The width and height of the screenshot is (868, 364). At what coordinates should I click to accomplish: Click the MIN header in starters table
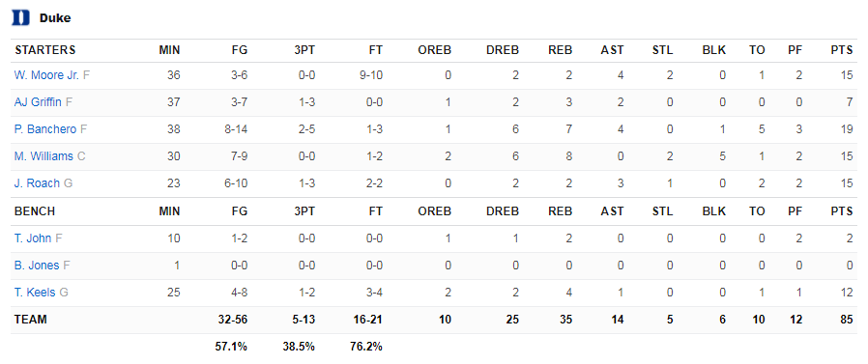click(x=169, y=50)
